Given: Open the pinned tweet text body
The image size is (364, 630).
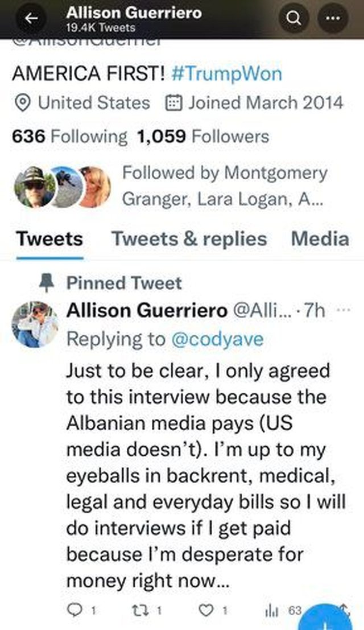Looking at the screenshot, I should [206, 476].
